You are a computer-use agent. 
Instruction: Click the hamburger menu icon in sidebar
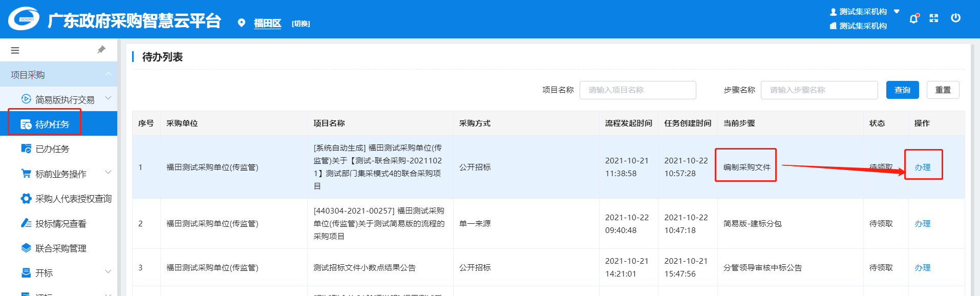pos(15,50)
